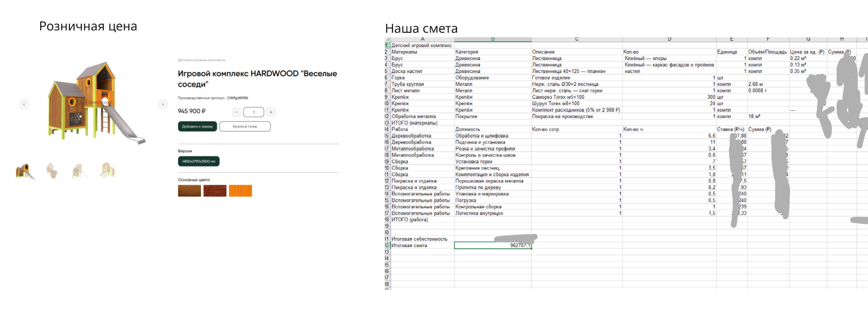
Task: Open the third playground thumbnail
Action: pyautogui.click(x=79, y=171)
